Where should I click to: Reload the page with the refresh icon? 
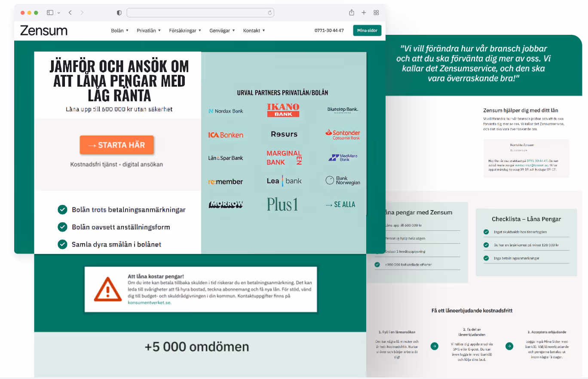pyautogui.click(x=270, y=13)
